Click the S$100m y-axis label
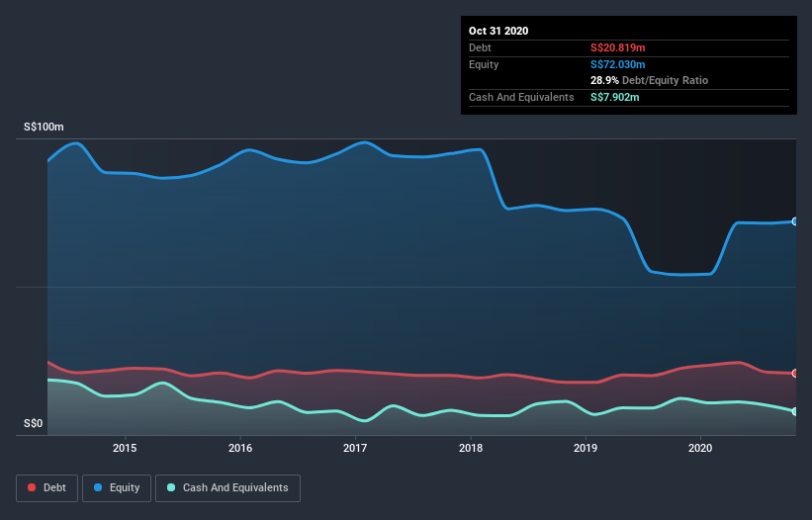 pos(45,127)
